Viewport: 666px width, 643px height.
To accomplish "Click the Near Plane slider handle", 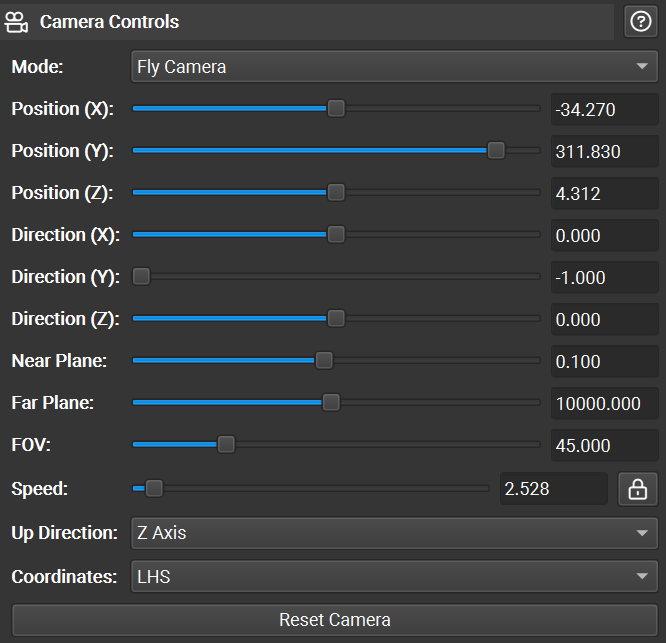I will pyautogui.click(x=324, y=361).
